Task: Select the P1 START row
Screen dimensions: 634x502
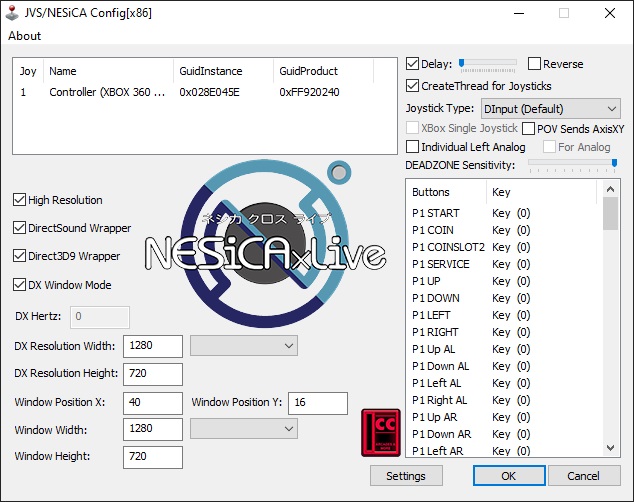Action: tap(503, 213)
